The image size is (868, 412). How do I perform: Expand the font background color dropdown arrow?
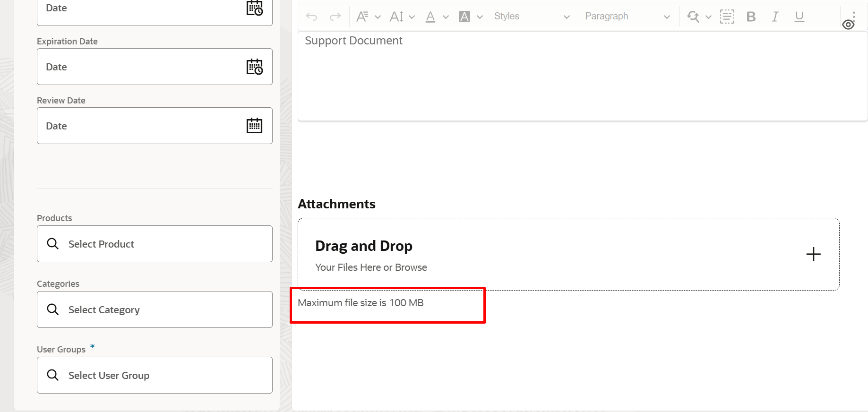pos(480,17)
